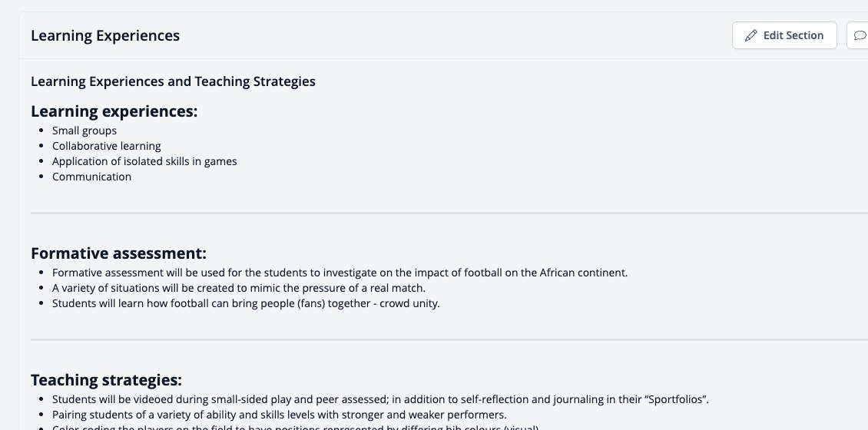Viewport: 868px width, 430px height.
Task: Select the Pairing students bullet text
Action: click(280, 415)
